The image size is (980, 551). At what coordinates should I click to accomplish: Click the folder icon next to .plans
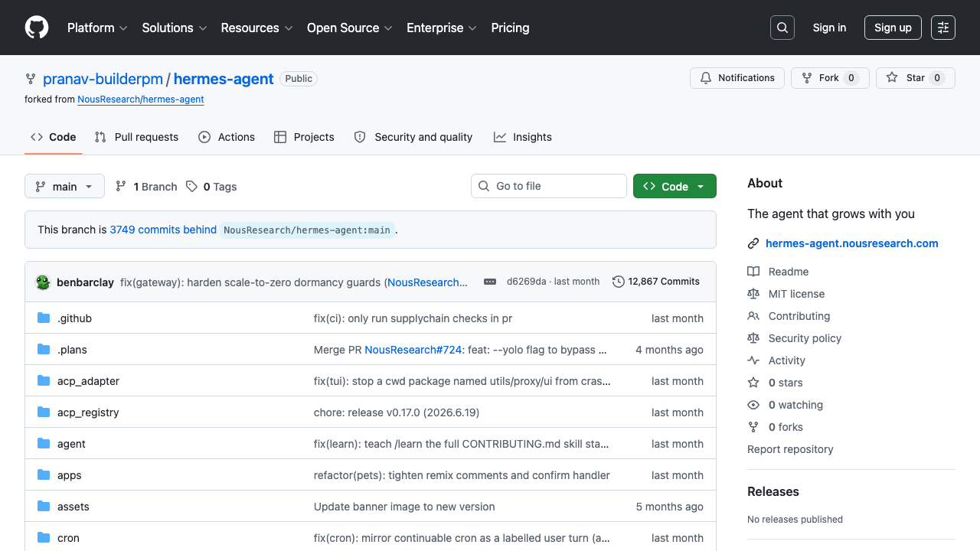[44, 350]
